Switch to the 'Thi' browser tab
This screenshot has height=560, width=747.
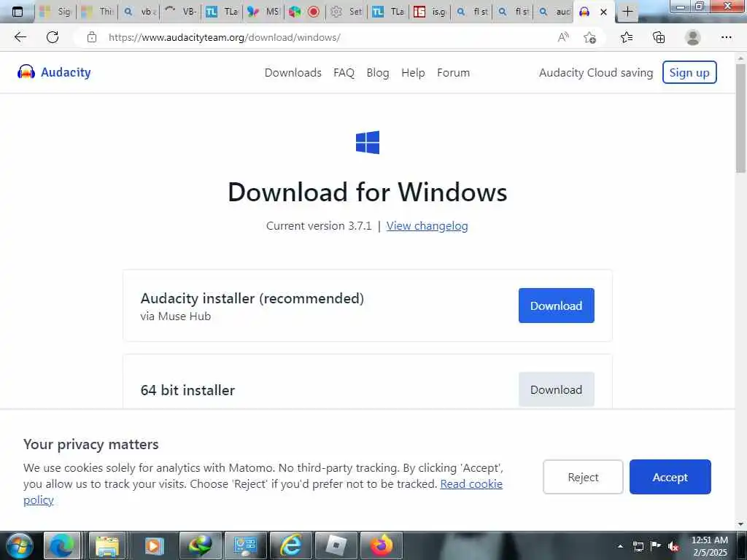click(97, 12)
